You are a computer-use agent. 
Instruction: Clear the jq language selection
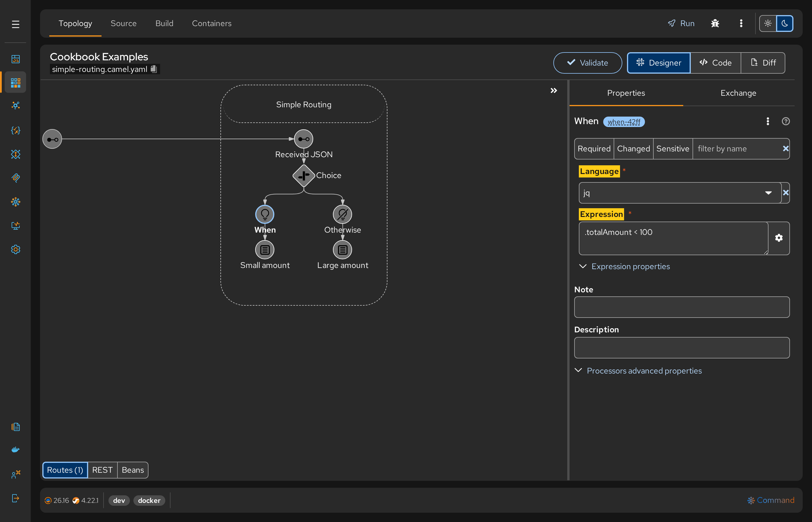click(x=786, y=193)
